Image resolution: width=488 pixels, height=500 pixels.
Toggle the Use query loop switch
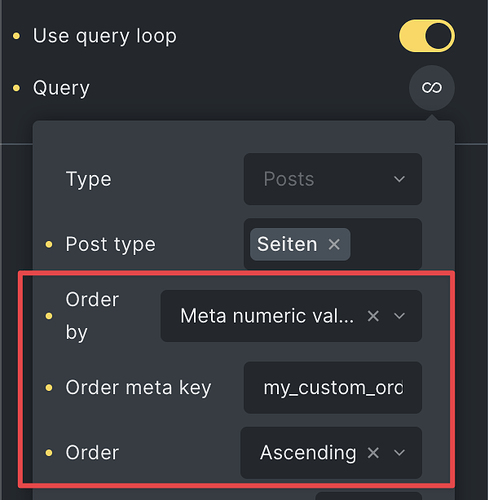click(x=427, y=36)
